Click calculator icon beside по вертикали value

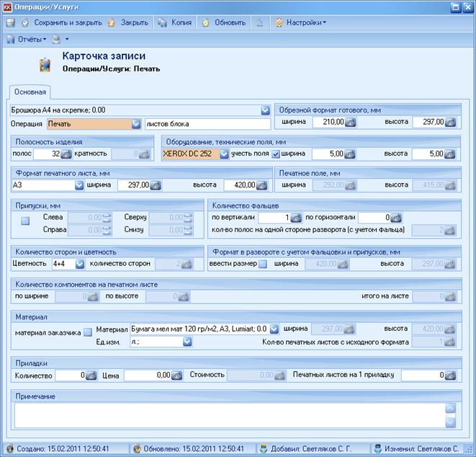pos(296,218)
